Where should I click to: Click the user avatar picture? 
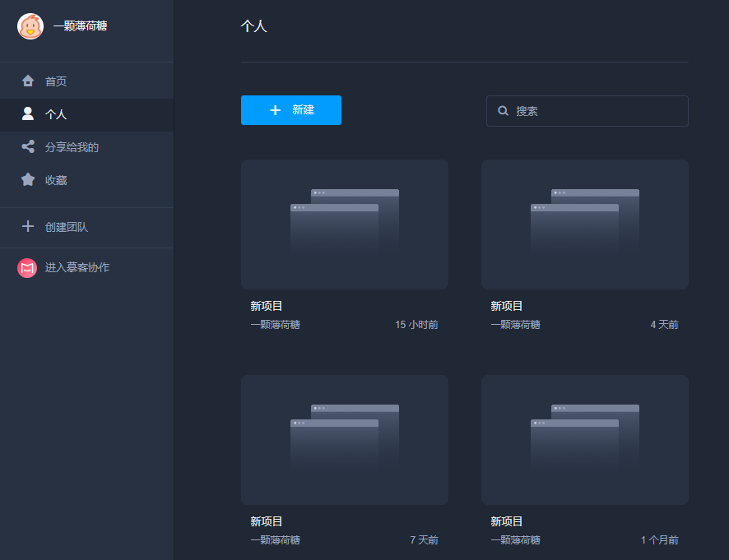[30, 26]
